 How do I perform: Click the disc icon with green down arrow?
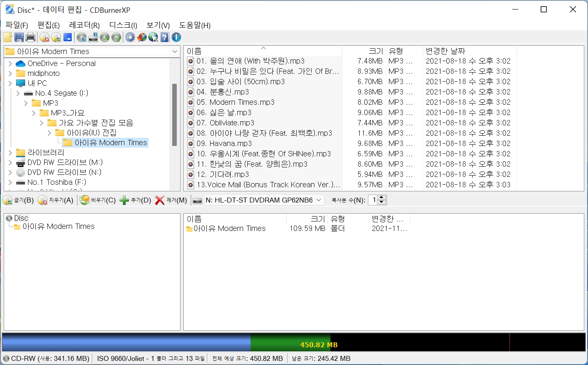[x=105, y=38]
